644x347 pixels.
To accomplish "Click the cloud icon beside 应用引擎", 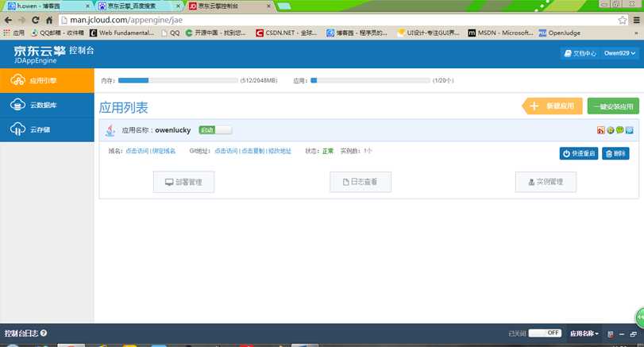I will (x=17, y=80).
